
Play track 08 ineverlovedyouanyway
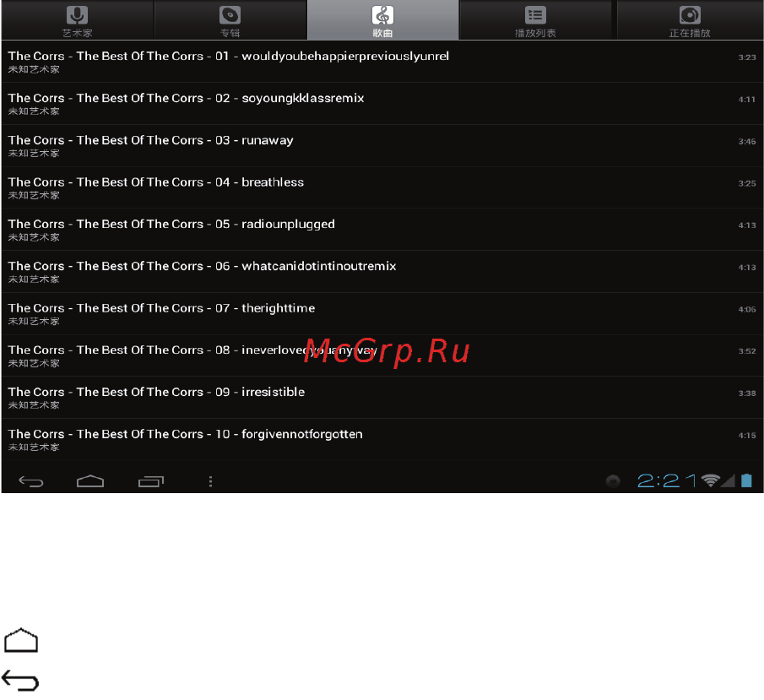pyautogui.click(x=382, y=355)
